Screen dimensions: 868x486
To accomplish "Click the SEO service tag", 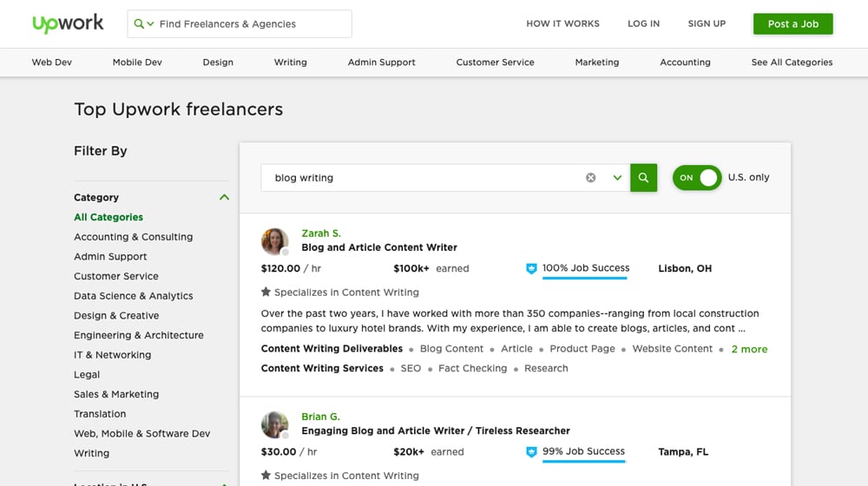I will 411,368.
